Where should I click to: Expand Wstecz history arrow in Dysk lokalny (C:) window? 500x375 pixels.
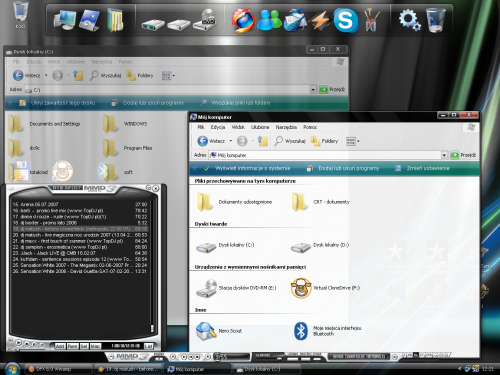pos(46,75)
